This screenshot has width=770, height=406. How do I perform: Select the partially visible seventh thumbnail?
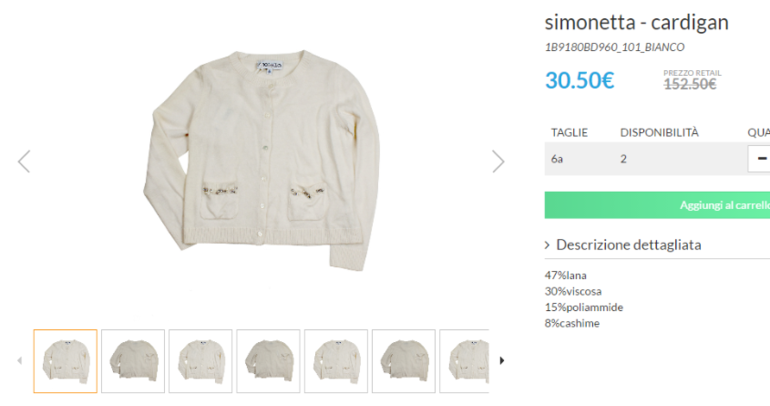click(x=466, y=360)
